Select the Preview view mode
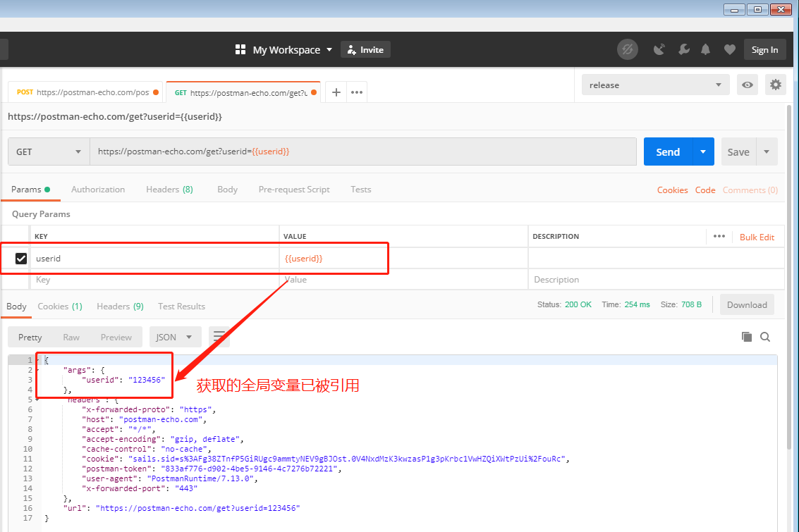The width and height of the screenshot is (799, 532). tap(116, 337)
